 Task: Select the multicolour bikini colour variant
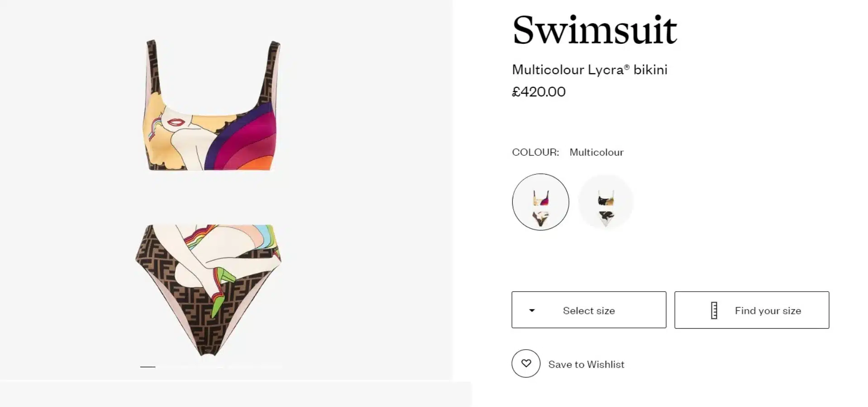(540, 202)
